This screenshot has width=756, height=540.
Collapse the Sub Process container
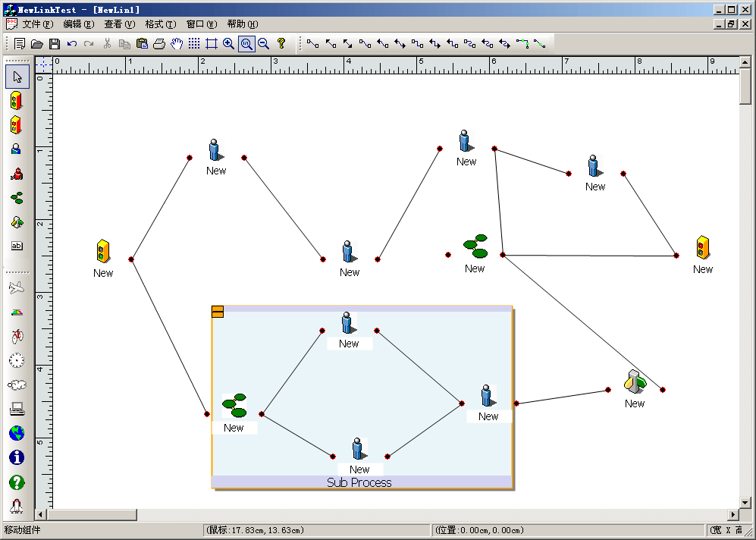[x=218, y=312]
